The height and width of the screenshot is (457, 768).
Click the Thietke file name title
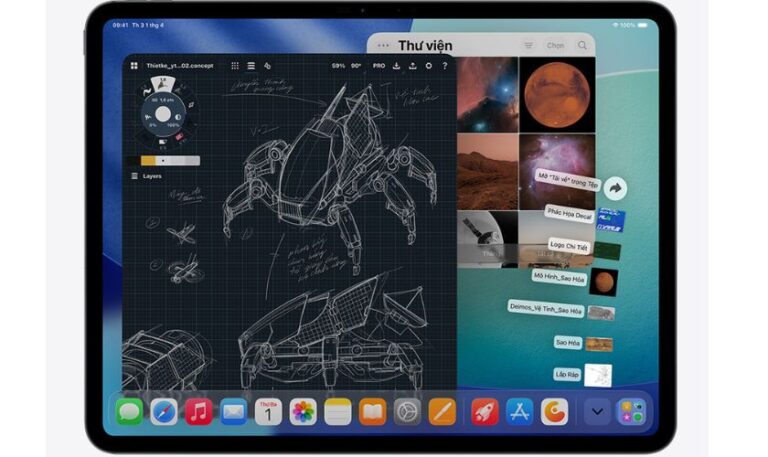pyautogui.click(x=180, y=66)
